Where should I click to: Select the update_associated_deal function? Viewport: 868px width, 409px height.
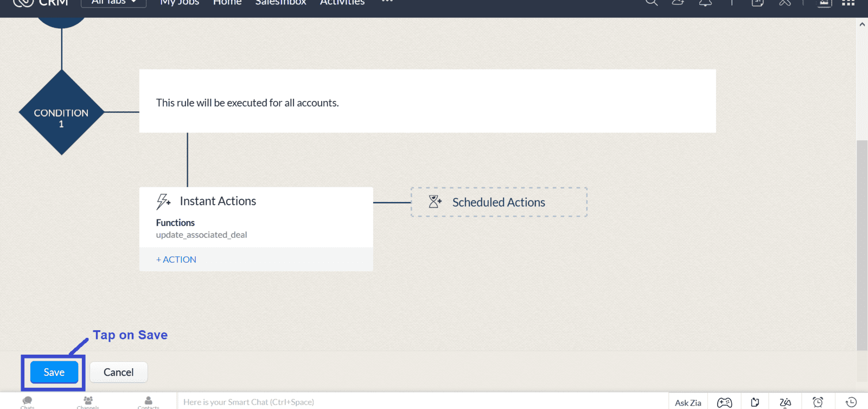click(x=201, y=235)
